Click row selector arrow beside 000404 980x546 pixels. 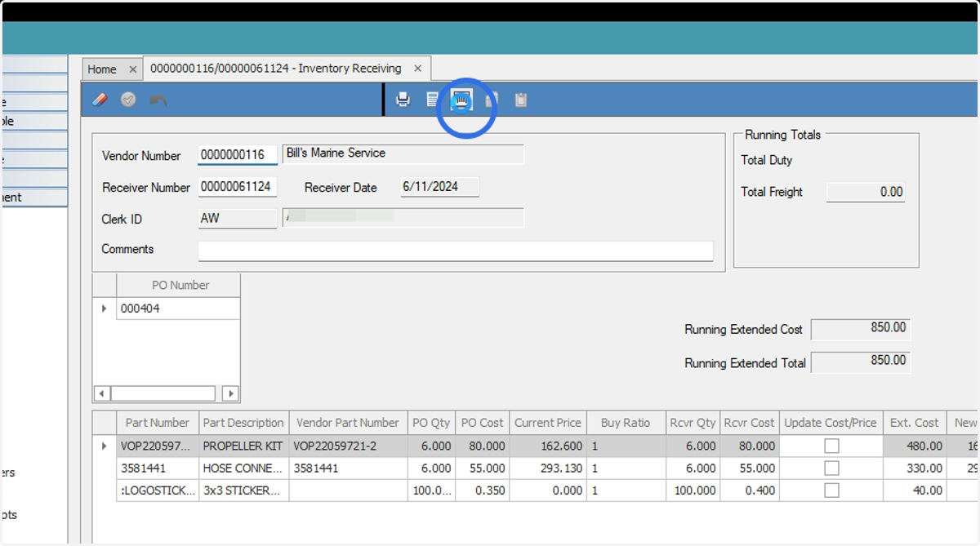(105, 309)
